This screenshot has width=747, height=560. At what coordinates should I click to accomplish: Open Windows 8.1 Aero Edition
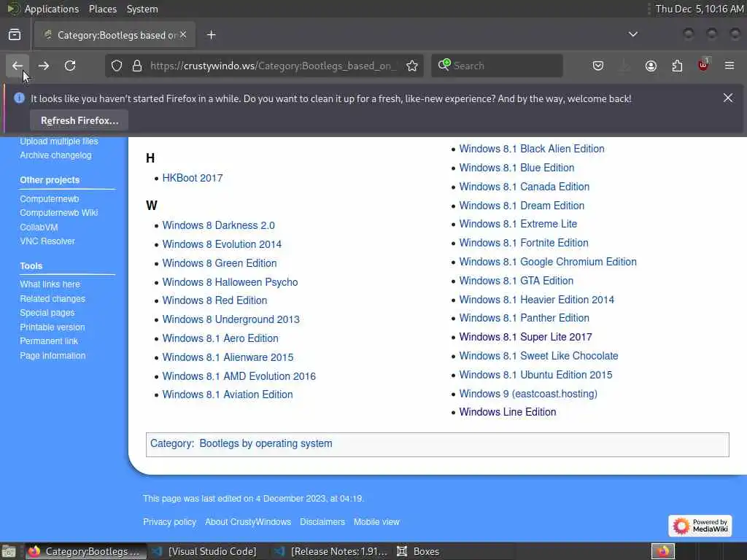point(220,338)
